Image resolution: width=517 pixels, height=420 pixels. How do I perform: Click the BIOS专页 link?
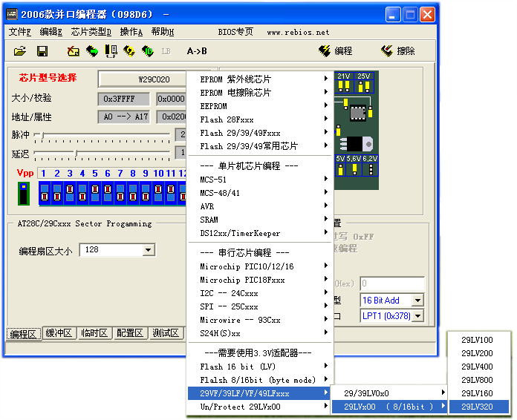coord(235,32)
